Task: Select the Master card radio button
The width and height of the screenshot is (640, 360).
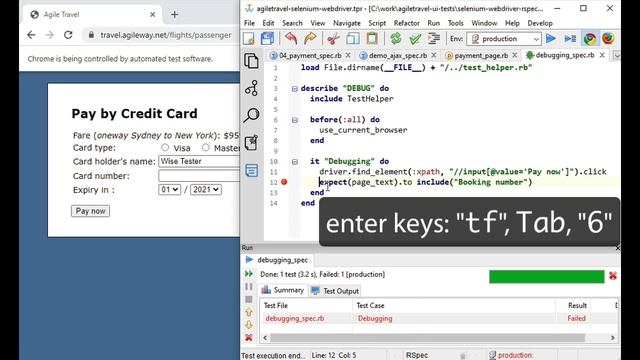Action: click(x=205, y=147)
